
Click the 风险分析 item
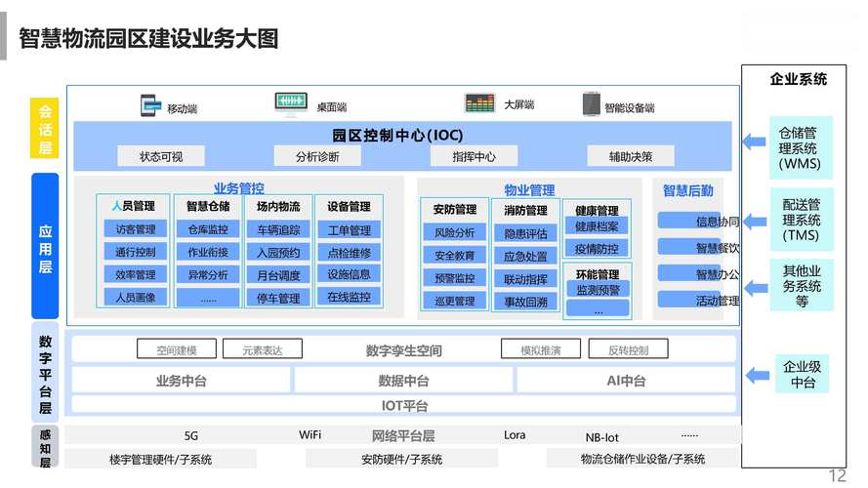(454, 233)
